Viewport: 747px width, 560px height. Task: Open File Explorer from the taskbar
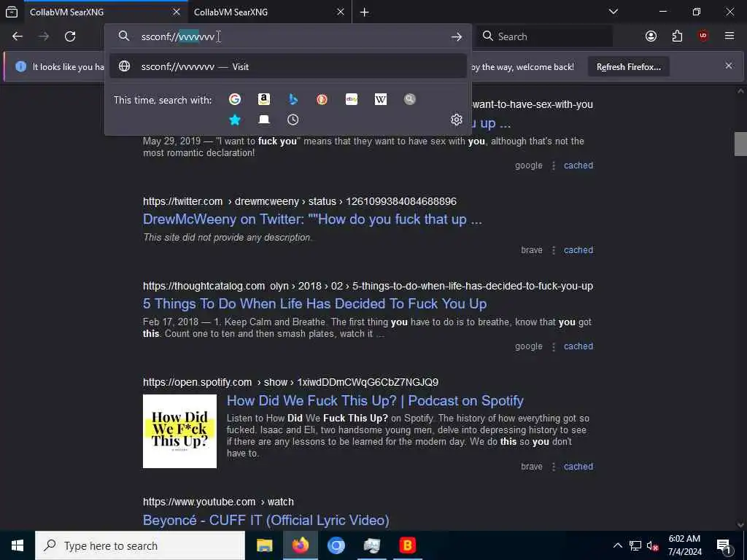click(x=264, y=545)
